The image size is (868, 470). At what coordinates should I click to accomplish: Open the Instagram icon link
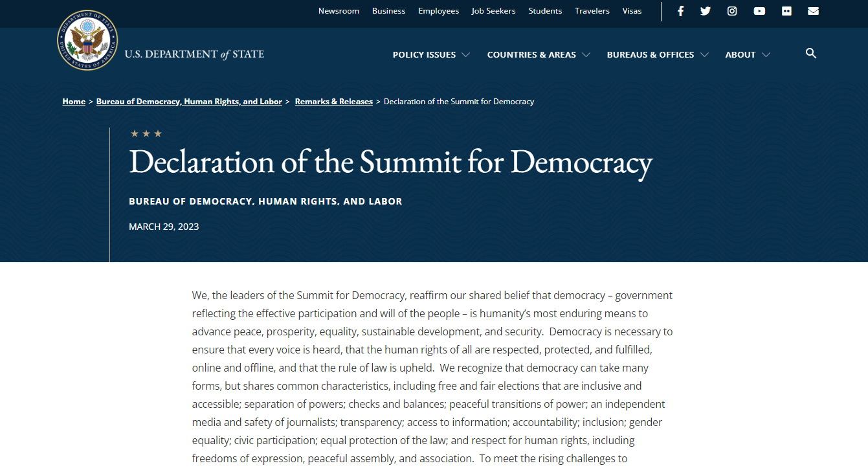732,11
